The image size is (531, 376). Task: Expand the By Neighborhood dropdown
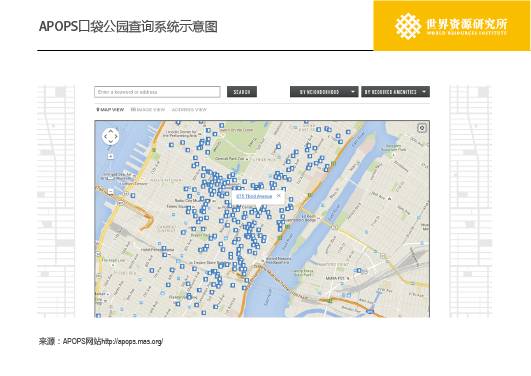pyautogui.click(x=324, y=92)
